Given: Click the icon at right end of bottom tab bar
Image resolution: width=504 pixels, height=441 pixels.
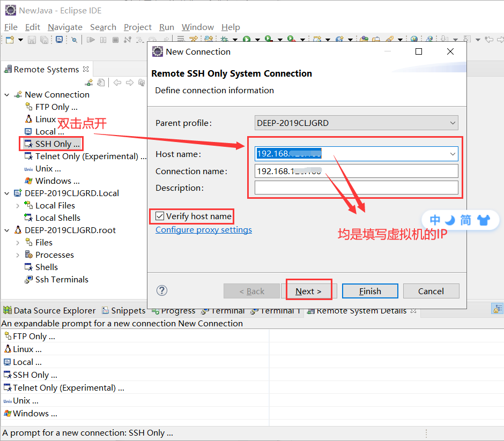Looking at the screenshot, I should click(x=497, y=309).
